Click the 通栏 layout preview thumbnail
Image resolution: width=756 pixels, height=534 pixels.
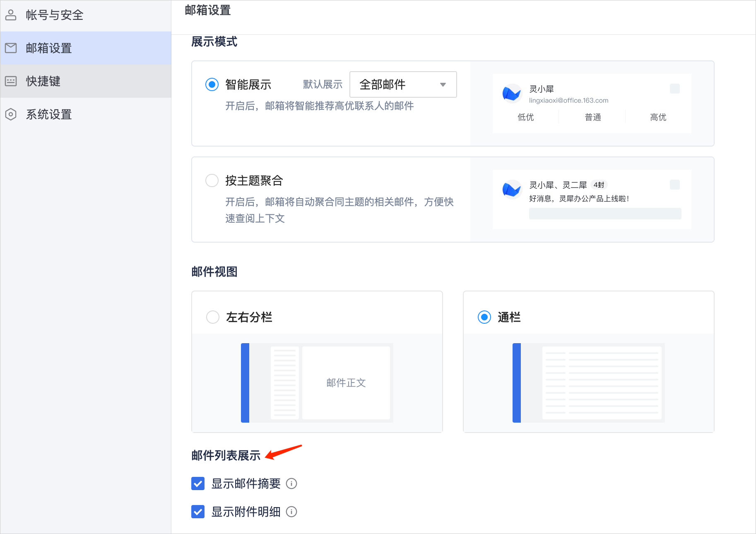click(x=589, y=383)
